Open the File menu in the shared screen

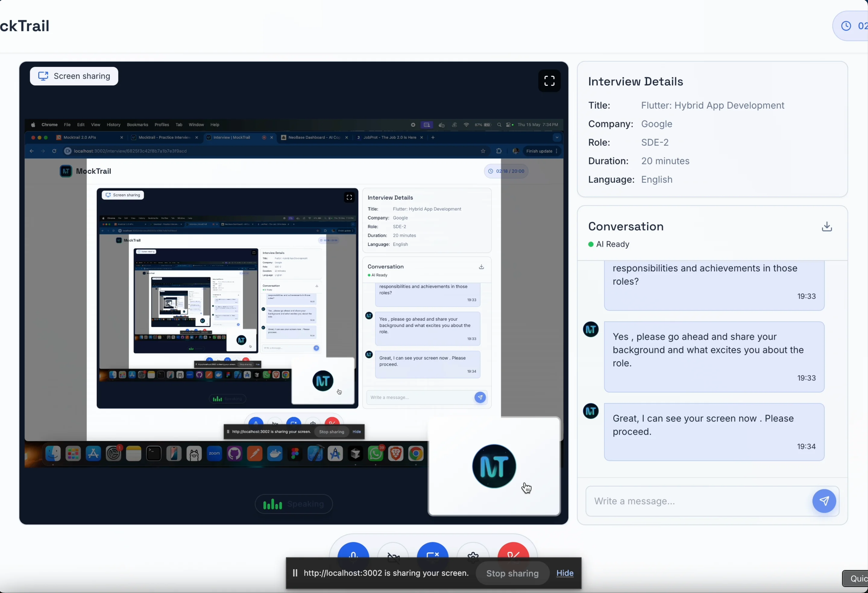coord(67,125)
